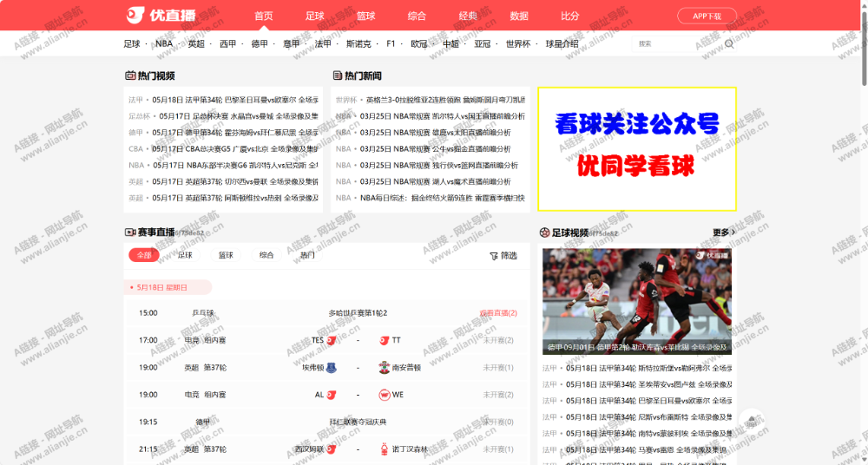Open 篮球 in the red navigation bar

click(x=366, y=16)
